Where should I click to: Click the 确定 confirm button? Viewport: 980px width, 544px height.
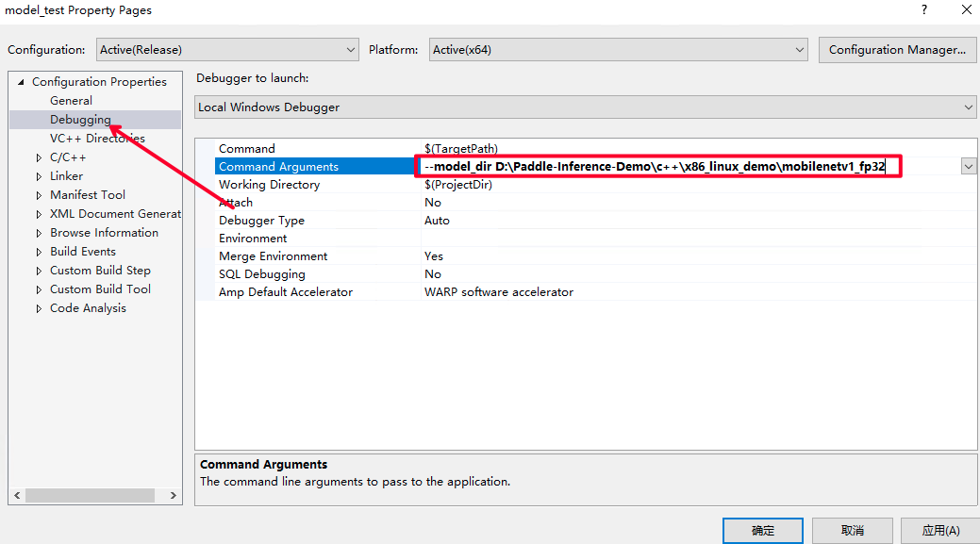(x=762, y=530)
